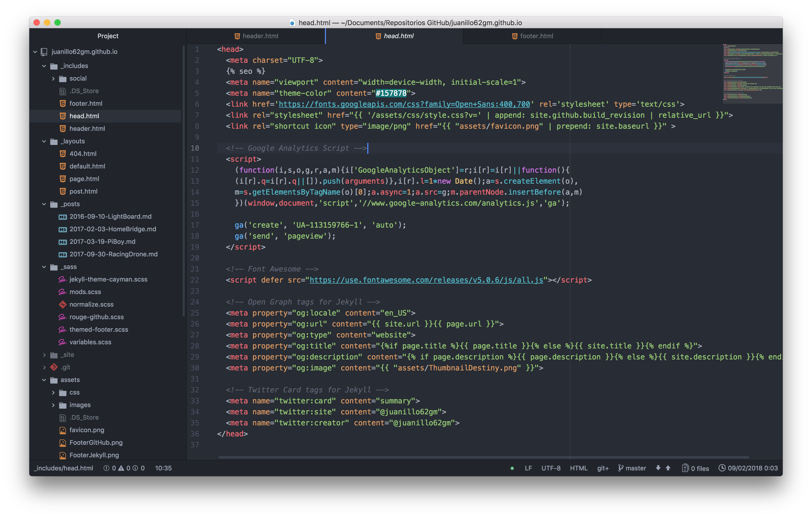Open the GitHub panel via master branch icon
This screenshot has height=518, width=812.
621,468
